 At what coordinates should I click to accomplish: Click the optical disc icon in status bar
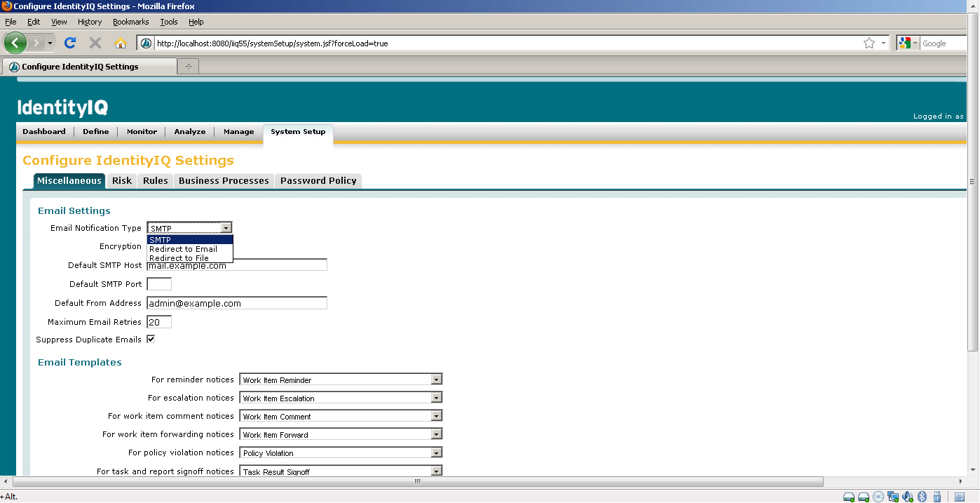(x=878, y=497)
